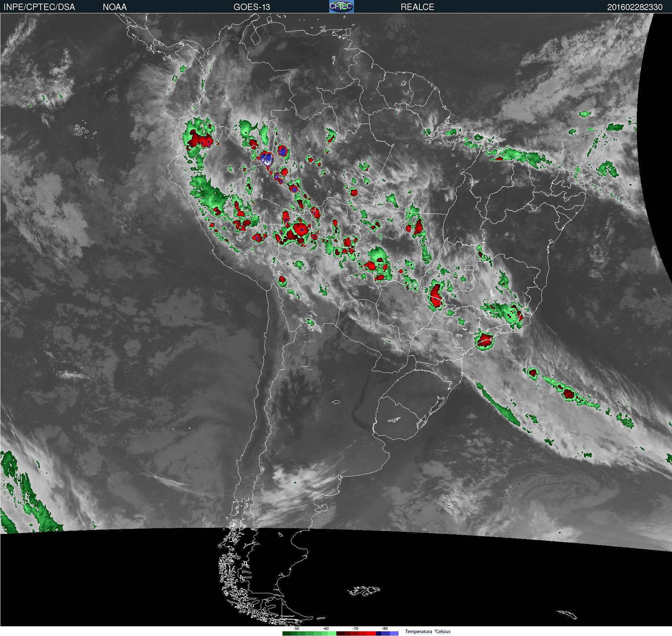The image size is (672, 636).
Task: Pick the dark maroon legend swatch
Action: [x=340, y=633]
